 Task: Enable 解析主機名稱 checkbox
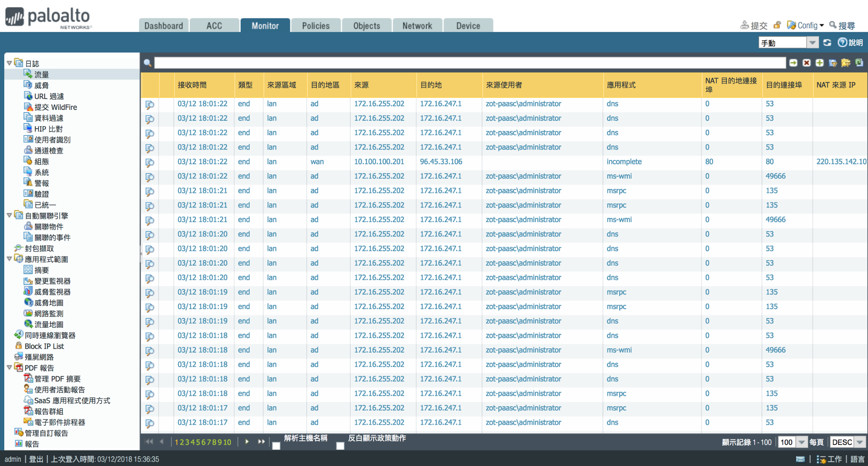pos(276,445)
